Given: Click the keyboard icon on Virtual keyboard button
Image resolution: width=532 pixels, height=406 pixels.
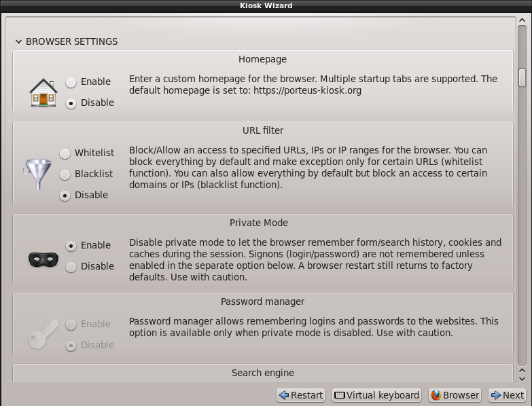Looking at the screenshot, I should click(339, 395).
